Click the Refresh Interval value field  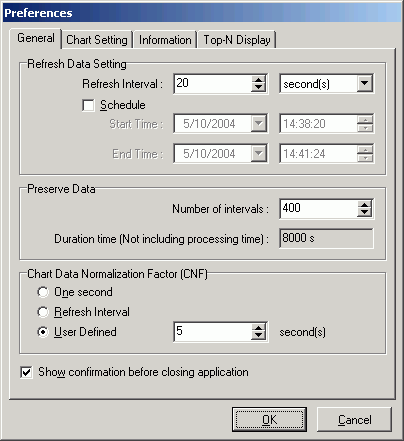213,84
